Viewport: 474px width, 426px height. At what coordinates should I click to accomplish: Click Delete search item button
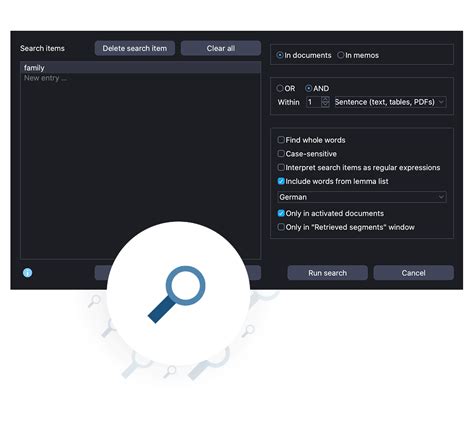(x=135, y=48)
